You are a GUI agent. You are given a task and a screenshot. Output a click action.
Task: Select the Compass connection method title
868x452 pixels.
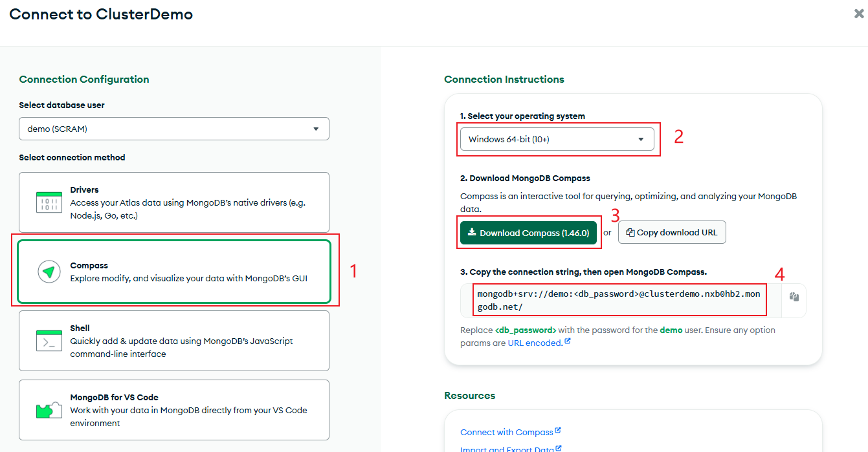[x=89, y=266]
